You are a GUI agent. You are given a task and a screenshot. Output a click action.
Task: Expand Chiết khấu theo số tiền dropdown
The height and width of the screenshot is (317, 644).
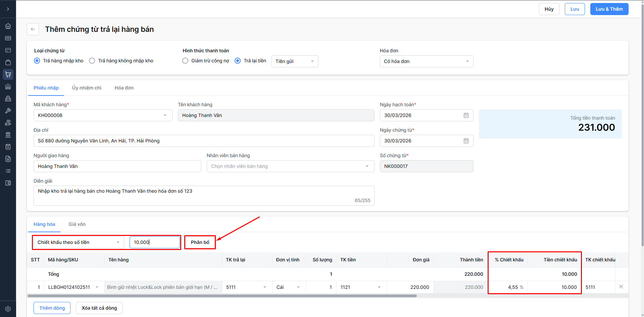point(79,242)
